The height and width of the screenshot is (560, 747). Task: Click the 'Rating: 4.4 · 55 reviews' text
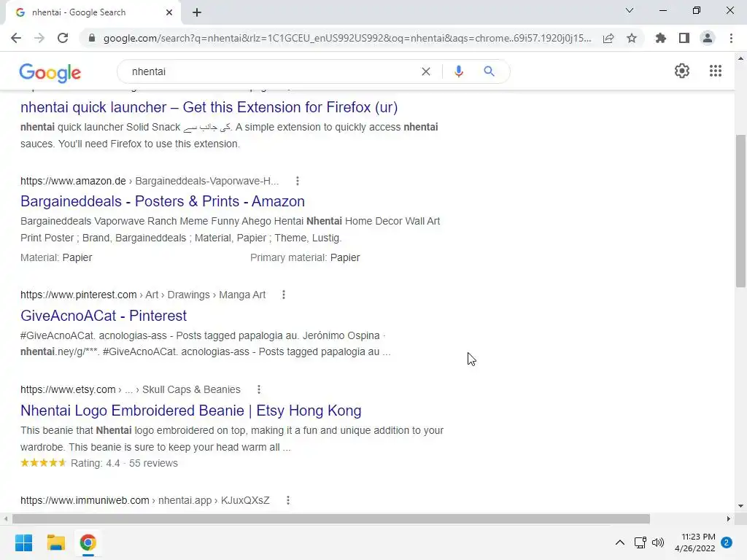(124, 463)
